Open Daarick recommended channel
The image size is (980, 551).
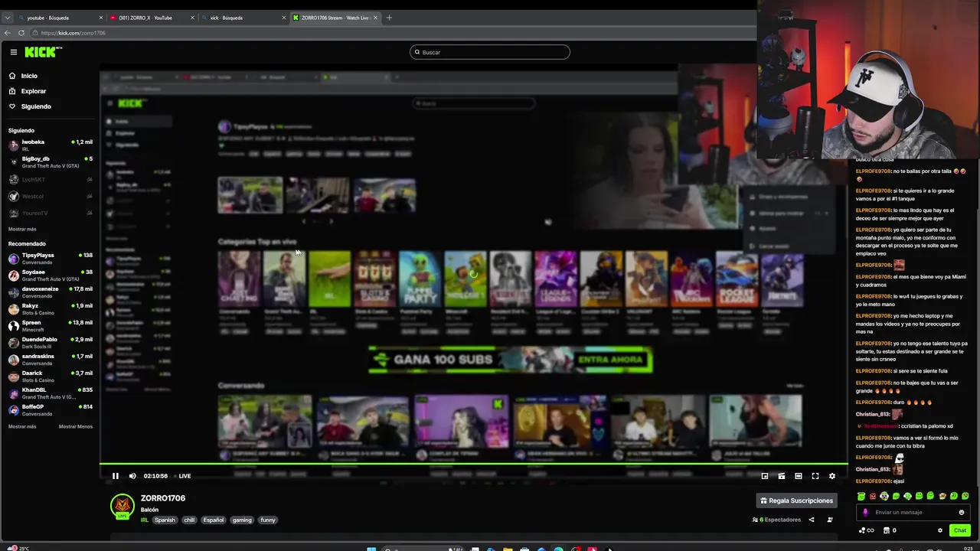(x=50, y=377)
